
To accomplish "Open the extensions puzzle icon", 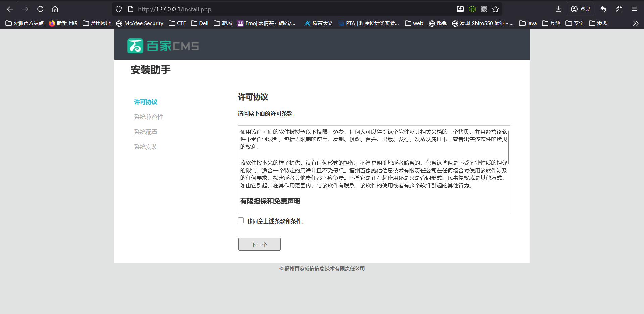I will coord(619,9).
